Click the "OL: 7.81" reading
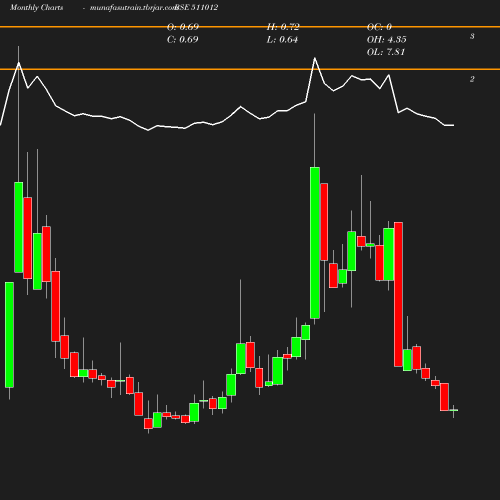This screenshot has height=500, width=500. (x=386, y=52)
